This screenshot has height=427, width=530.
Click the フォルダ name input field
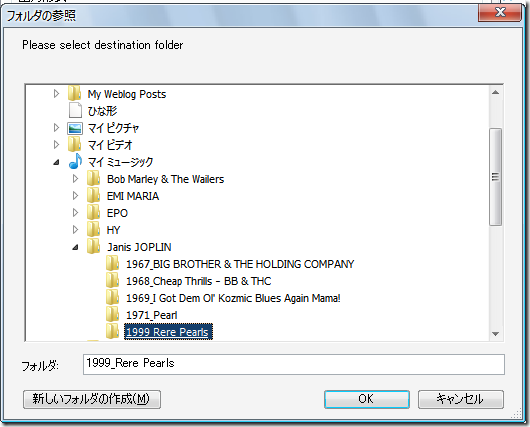[x=294, y=364]
